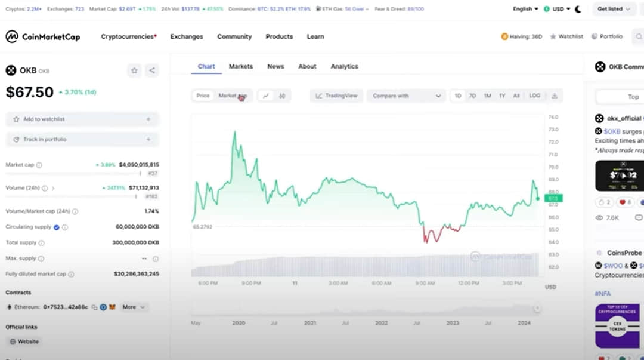Click MetaMask fox icon in Contracts
The image size is (644, 360).
[x=112, y=307]
